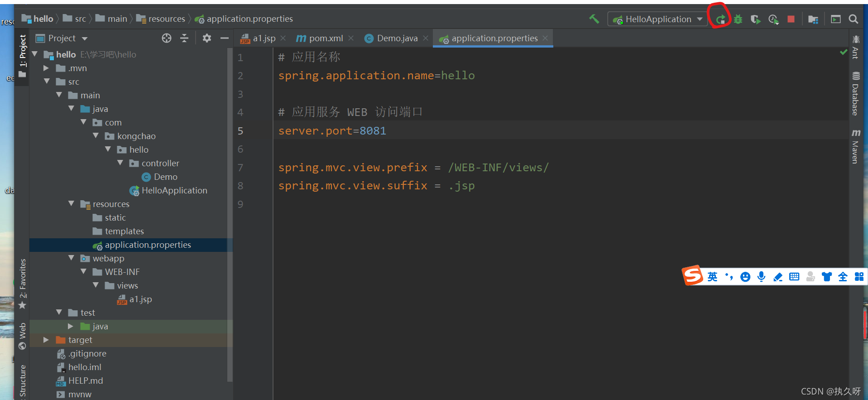
Task: Click the resources breadcrumb in navigation bar
Action: 166,19
